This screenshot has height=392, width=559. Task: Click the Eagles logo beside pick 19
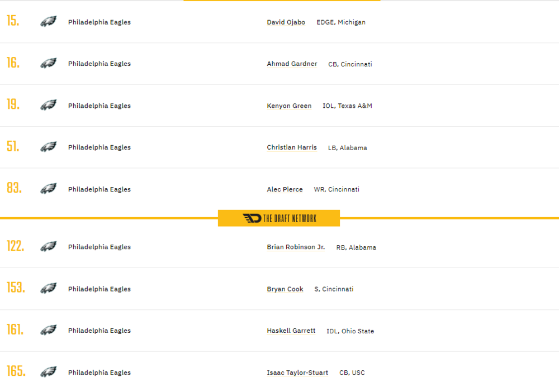click(x=49, y=105)
